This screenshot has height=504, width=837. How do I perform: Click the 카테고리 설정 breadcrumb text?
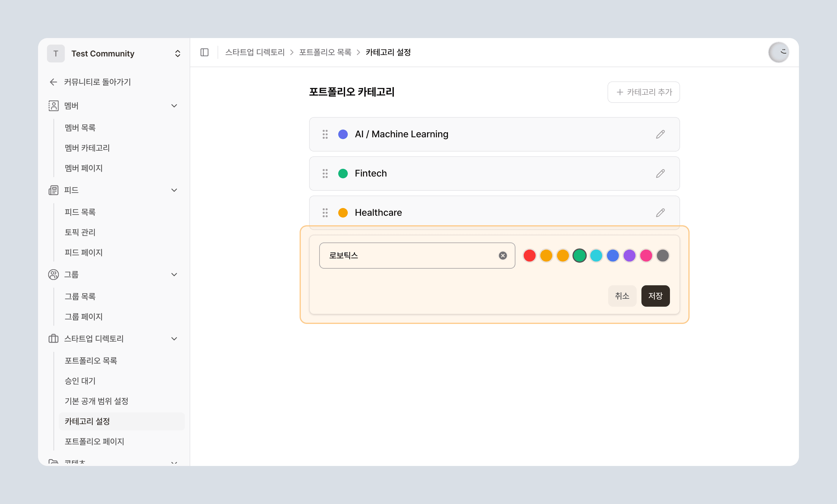coord(388,52)
